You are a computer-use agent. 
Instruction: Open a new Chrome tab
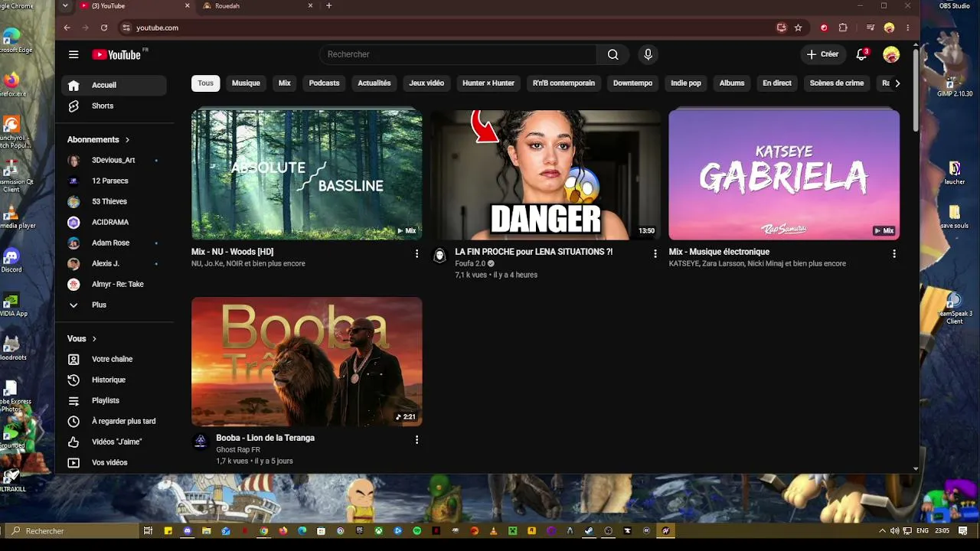329,5
